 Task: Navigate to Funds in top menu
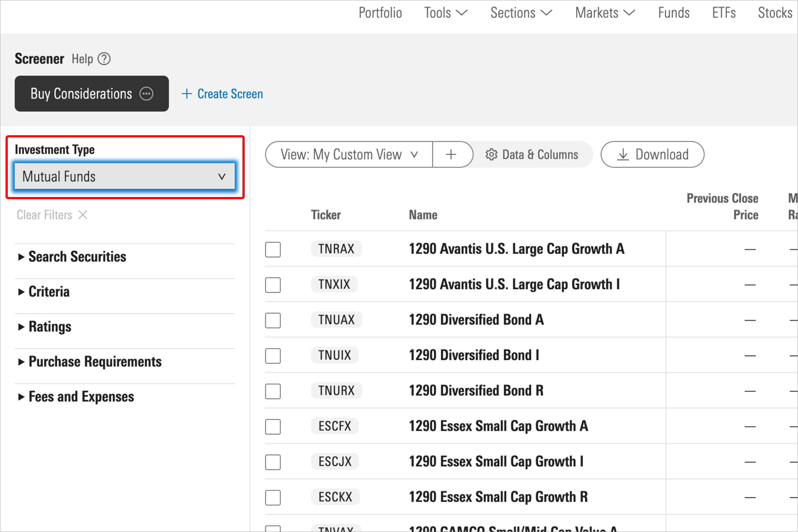[674, 13]
